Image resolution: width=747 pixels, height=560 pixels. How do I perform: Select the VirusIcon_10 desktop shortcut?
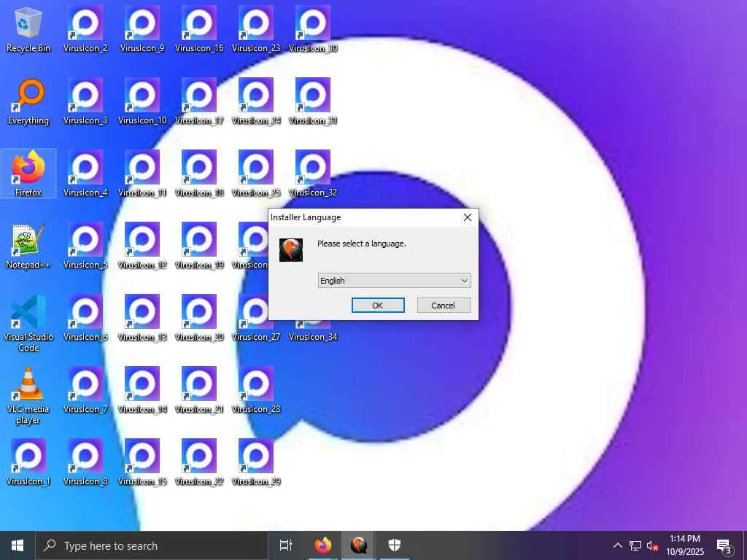142,102
